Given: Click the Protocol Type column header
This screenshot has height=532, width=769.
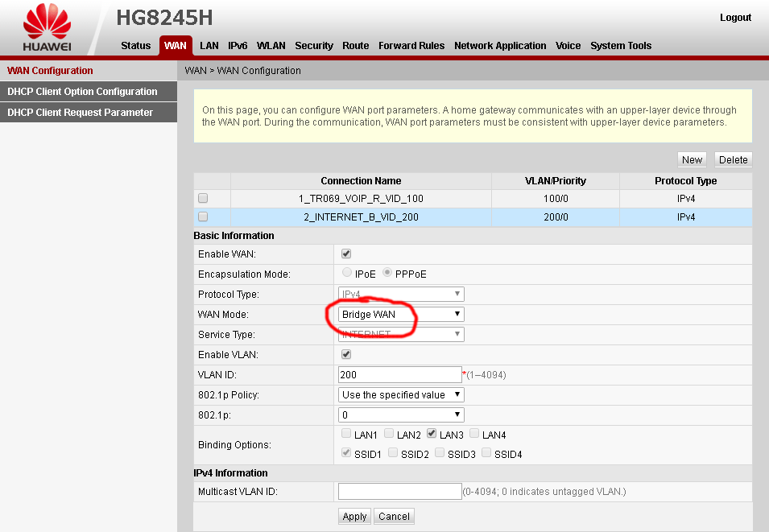Looking at the screenshot, I should [x=685, y=181].
